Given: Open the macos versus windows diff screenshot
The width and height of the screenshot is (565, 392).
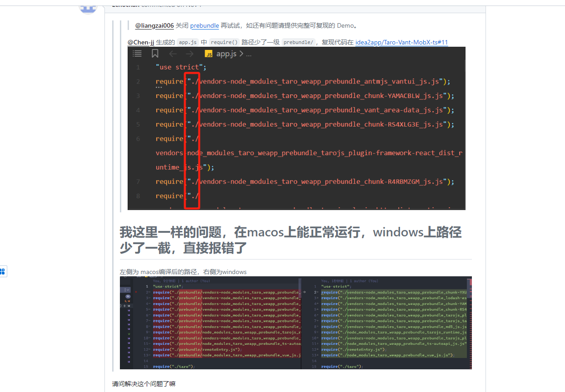Looking at the screenshot, I should [296, 323].
